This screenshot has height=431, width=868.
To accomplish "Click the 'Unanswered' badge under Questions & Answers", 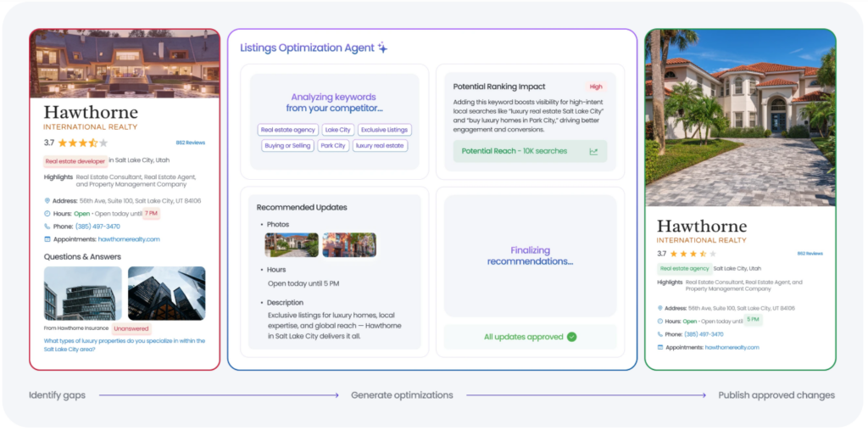I will pyautogui.click(x=131, y=327).
